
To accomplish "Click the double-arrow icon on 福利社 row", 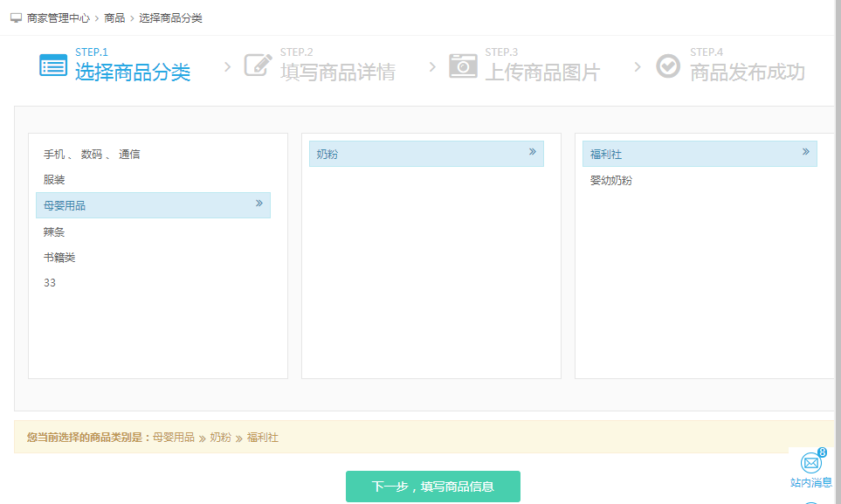I will coord(805,152).
